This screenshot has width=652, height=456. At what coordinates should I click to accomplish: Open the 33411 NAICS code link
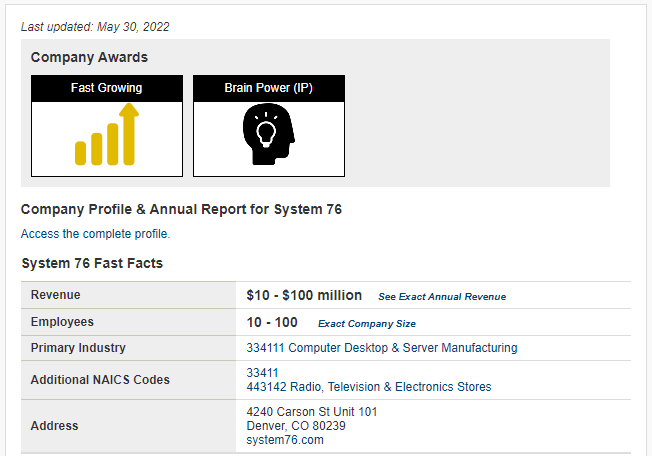point(262,373)
